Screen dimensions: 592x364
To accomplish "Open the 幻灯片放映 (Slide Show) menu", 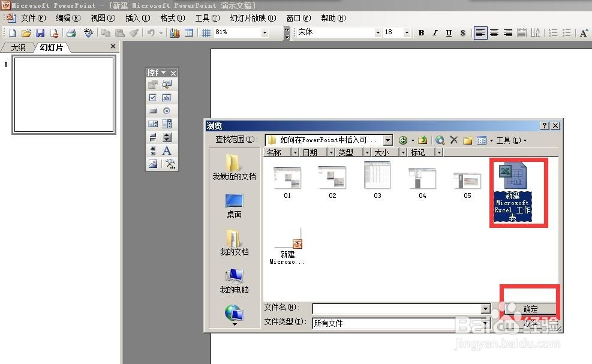I will coord(253,18).
